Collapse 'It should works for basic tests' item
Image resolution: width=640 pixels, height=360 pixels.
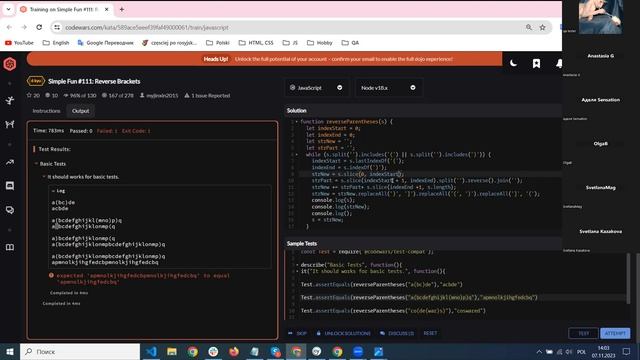pyautogui.click(x=44, y=177)
